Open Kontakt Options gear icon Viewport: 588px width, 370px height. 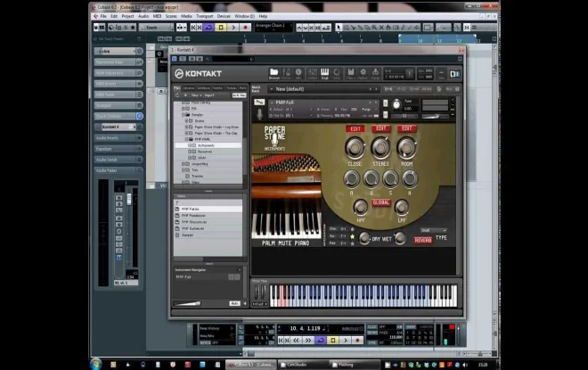click(363, 73)
